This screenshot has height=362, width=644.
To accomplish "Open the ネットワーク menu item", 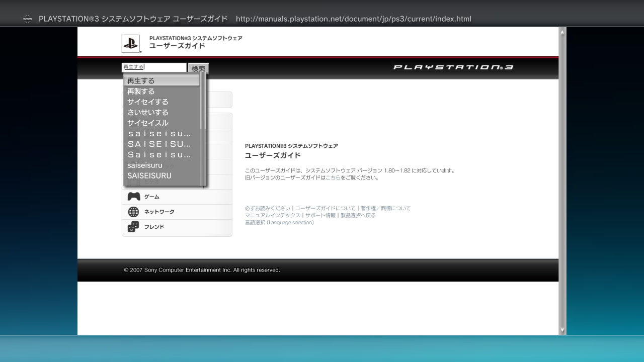I will [x=177, y=212].
